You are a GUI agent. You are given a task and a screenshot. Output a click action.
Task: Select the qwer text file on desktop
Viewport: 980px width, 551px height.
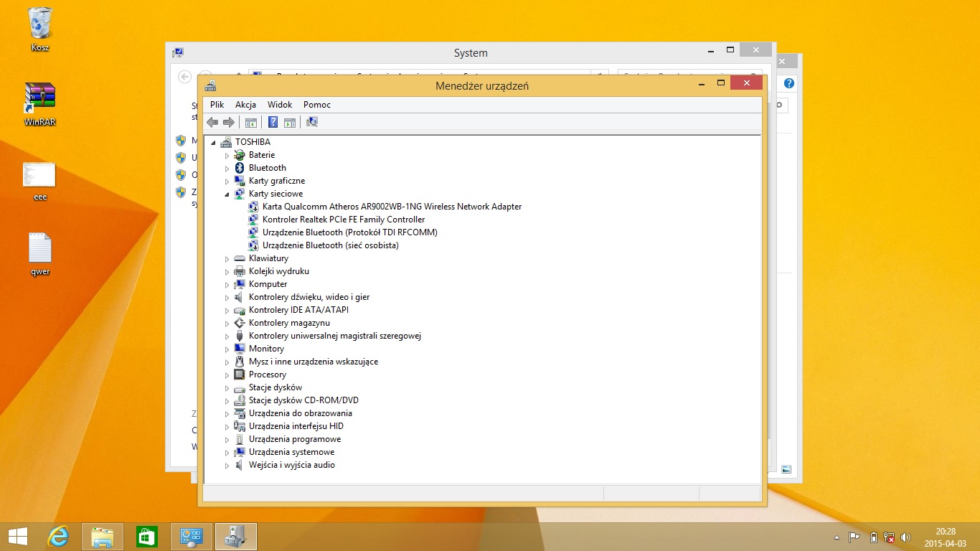[x=40, y=254]
